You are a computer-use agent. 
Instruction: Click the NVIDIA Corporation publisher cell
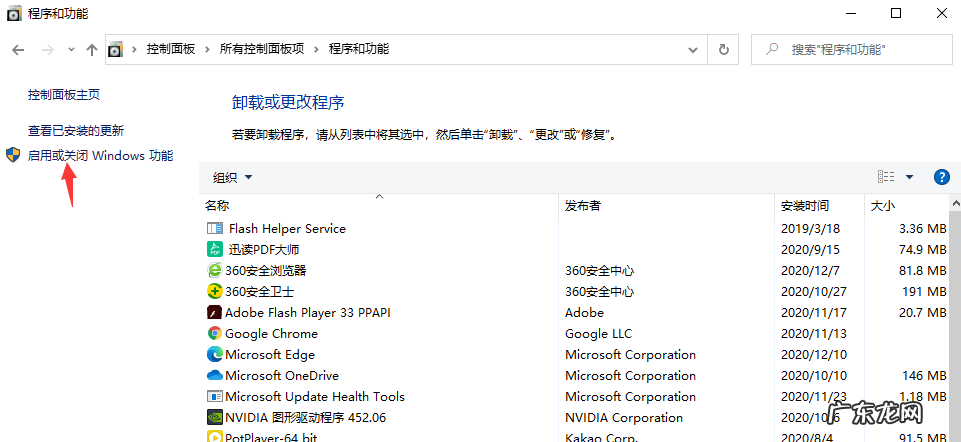[624, 417]
